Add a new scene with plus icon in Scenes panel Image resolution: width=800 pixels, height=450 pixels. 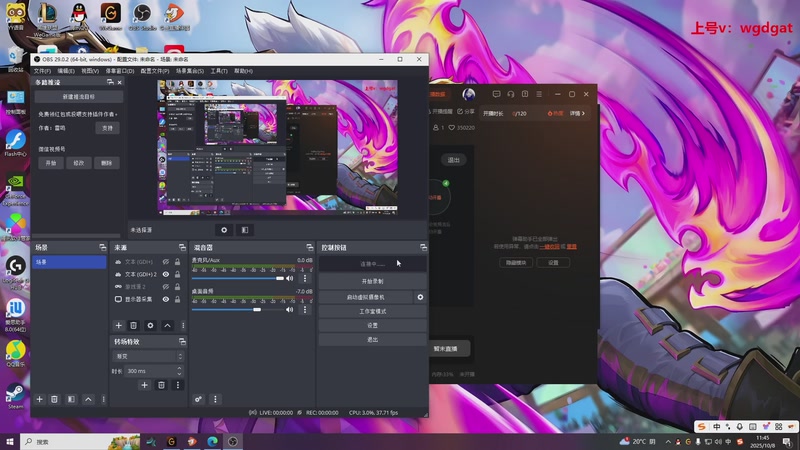point(39,399)
